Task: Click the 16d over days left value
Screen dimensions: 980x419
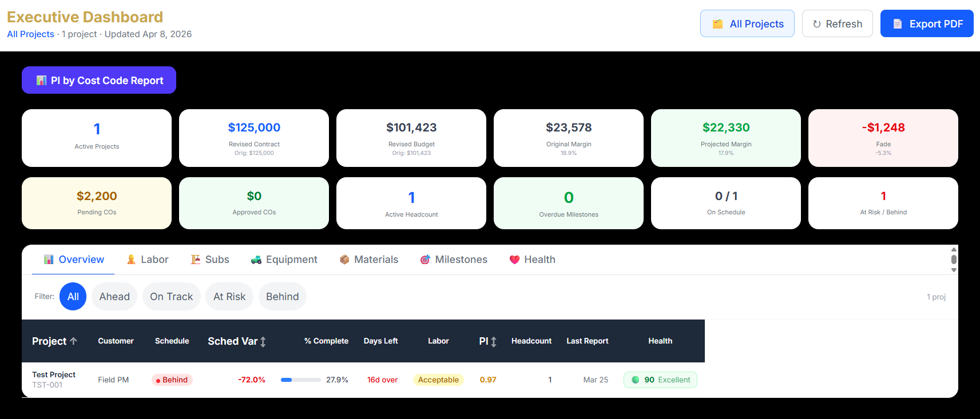Action: coord(382,380)
